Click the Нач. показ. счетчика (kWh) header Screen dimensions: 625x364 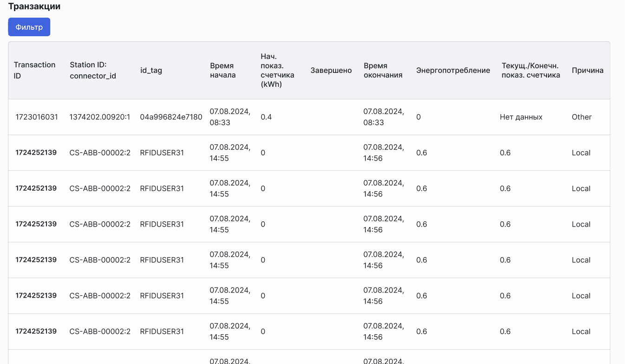pos(277,70)
